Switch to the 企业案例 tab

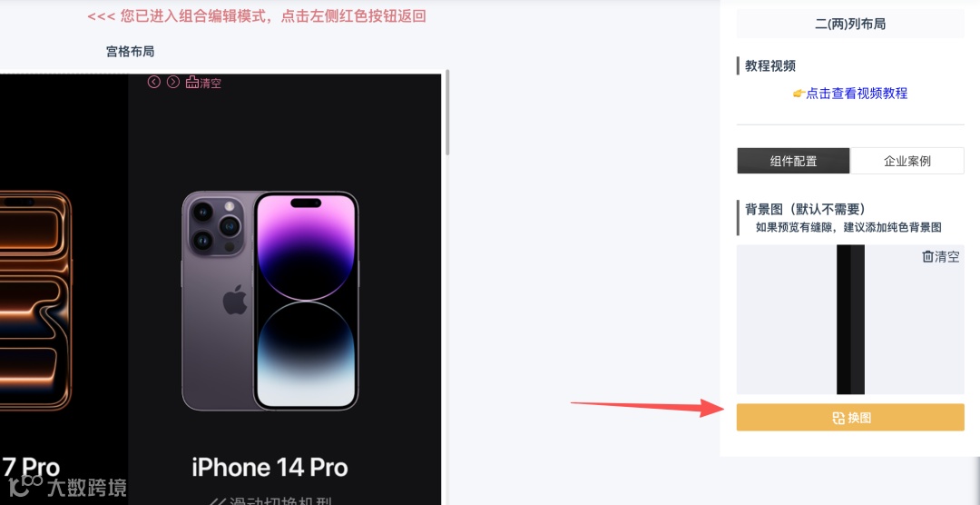[x=906, y=161]
